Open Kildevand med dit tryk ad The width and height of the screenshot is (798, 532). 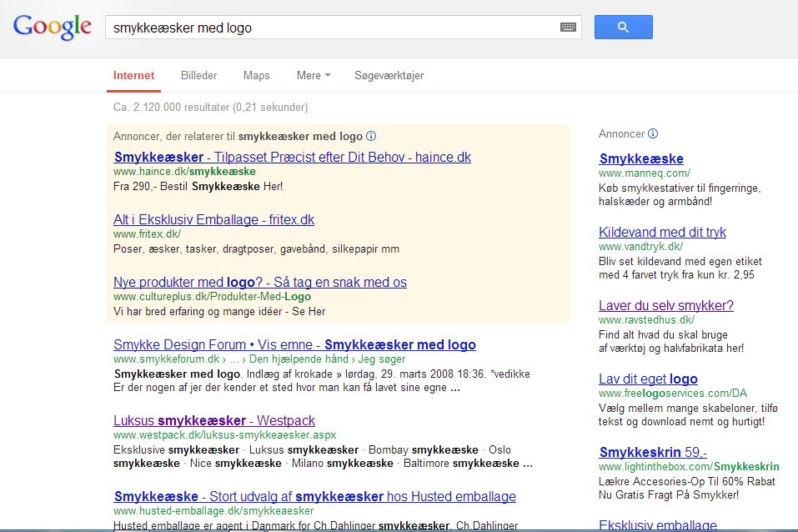[662, 232]
